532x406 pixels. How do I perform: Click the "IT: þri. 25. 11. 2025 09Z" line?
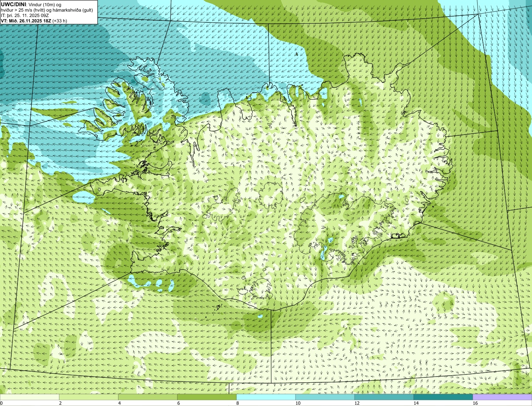click(x=25, y=15)
